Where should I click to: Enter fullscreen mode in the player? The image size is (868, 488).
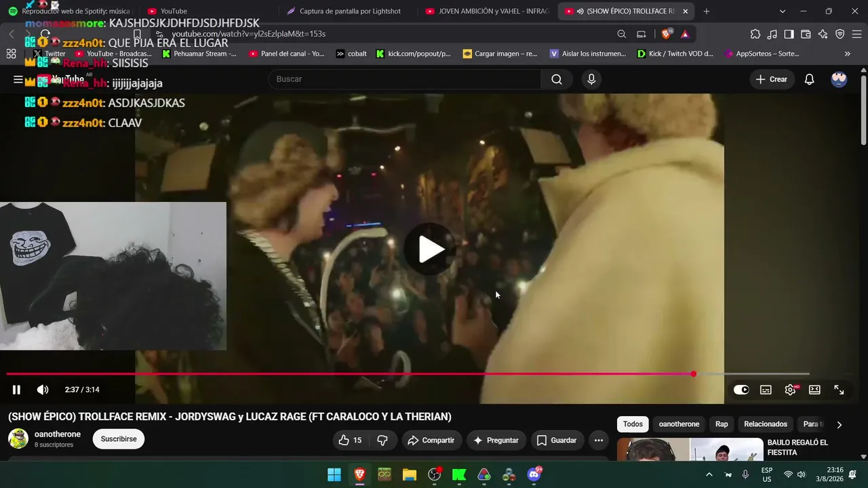click(x=839, y=390)
